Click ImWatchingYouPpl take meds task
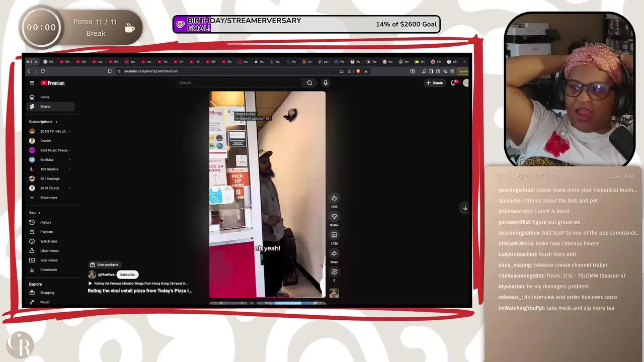This screenshot has height=362, width=644. (x=556, y=308)
